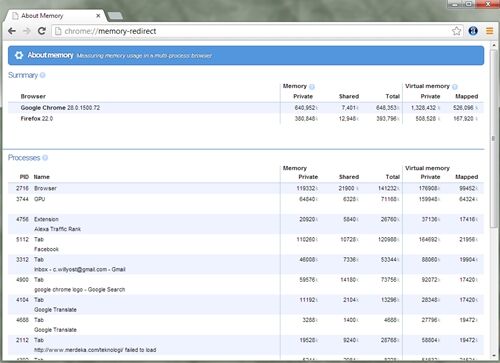This screenshot has width=500, height=363.
Task: Click the info icon next to Virtual memory header
Action: 455,87
